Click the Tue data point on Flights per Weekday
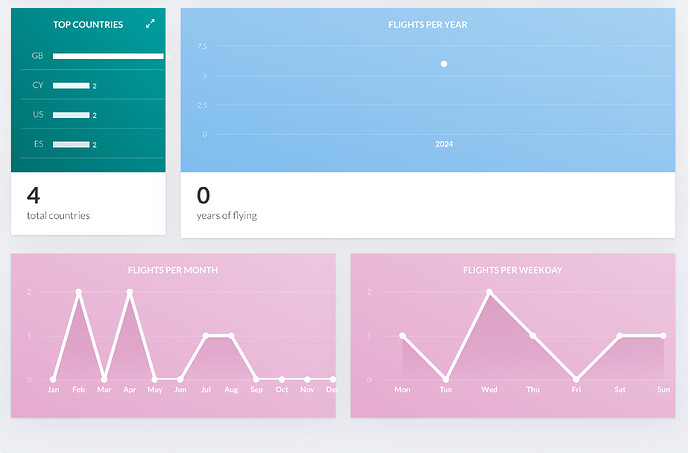The height and width of the screenshot is (453, 690). (x=446, y=379)
